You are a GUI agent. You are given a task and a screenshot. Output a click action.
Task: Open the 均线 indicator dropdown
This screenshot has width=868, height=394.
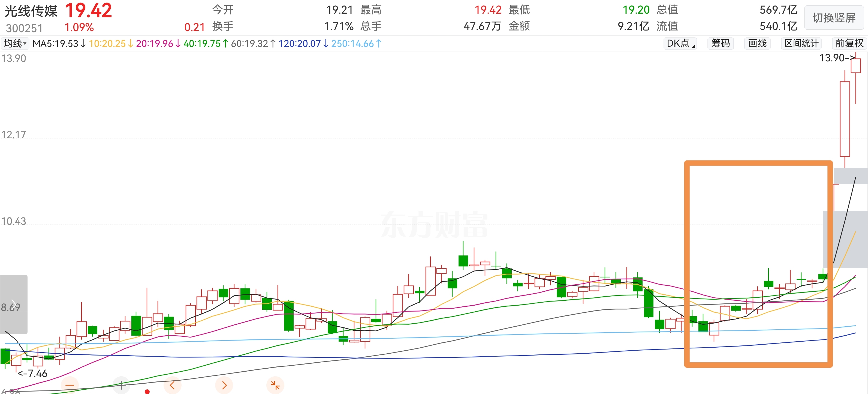pyautogui.click(x=15, y=43)
